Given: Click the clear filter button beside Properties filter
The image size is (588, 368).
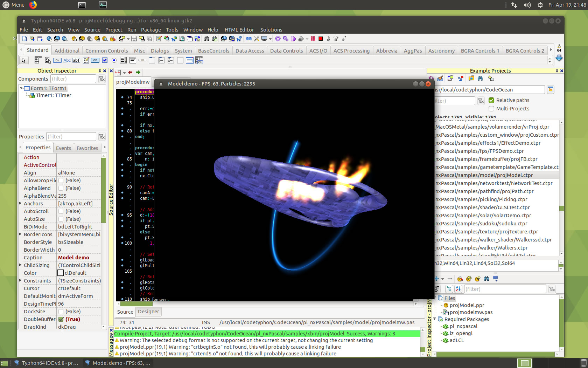Looking at the screenshot, I should click(102, 137).
